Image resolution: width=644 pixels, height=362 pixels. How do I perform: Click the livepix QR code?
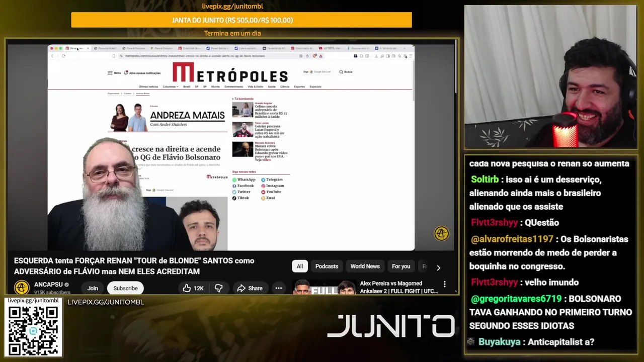(33, 331)
